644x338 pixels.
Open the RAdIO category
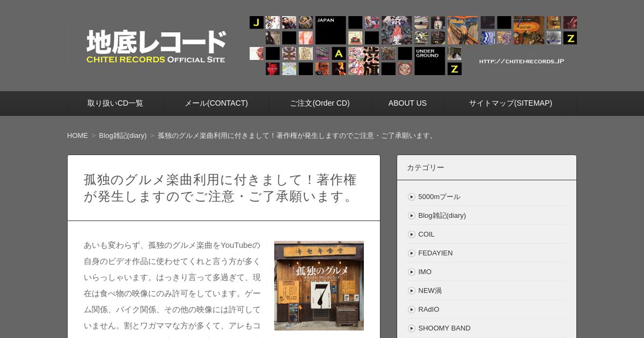[429, 310]
